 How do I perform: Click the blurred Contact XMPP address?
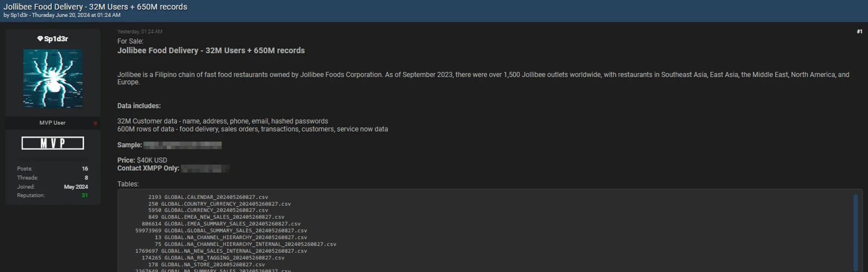(205, 168)
